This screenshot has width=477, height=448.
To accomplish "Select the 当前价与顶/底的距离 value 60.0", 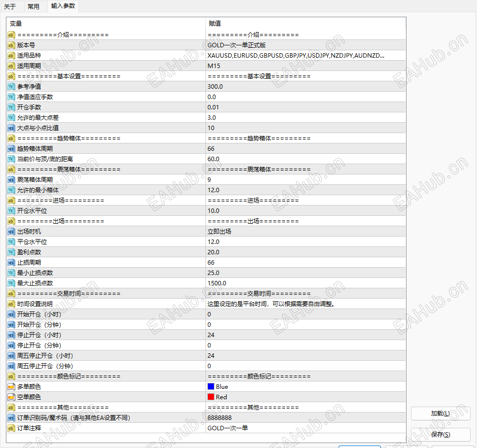I will coord(213,159).
